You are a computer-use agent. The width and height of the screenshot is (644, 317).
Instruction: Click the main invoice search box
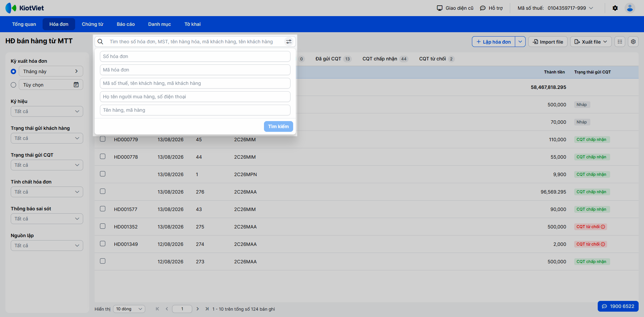[195, 42]
